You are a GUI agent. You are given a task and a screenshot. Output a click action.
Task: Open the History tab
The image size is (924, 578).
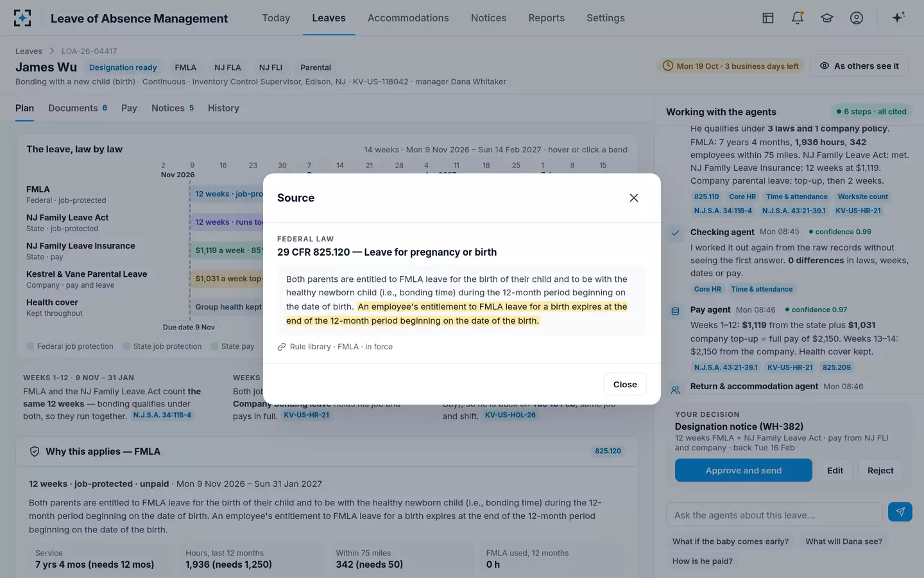[223, 108]
